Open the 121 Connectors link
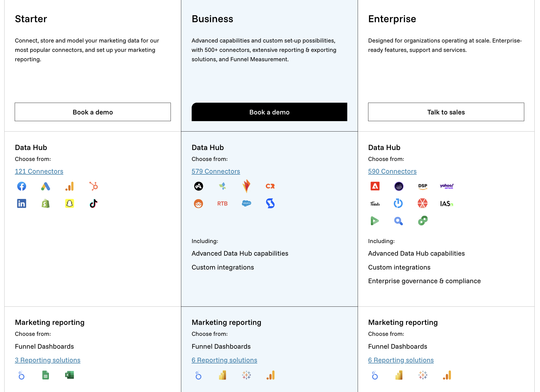Image resolution: width=540 pixels, height=392 pixels. point(39,171)
